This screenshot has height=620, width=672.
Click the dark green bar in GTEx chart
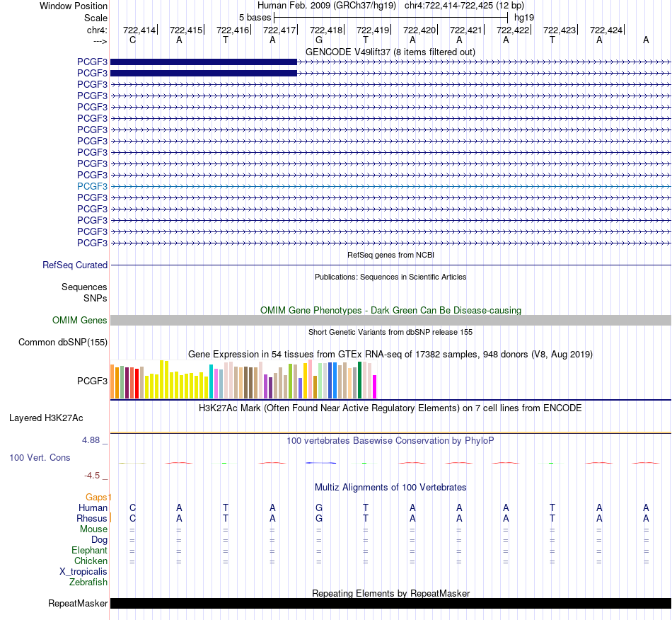(359, 380)
